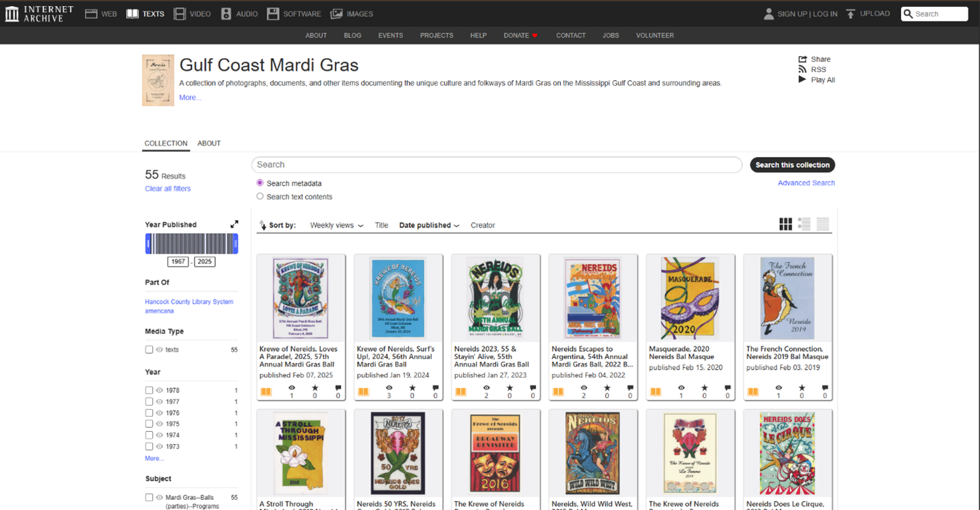This screenshot has width=980, height=510.
Task: Click the Share icon for this collection
Action: coord(802,59)
